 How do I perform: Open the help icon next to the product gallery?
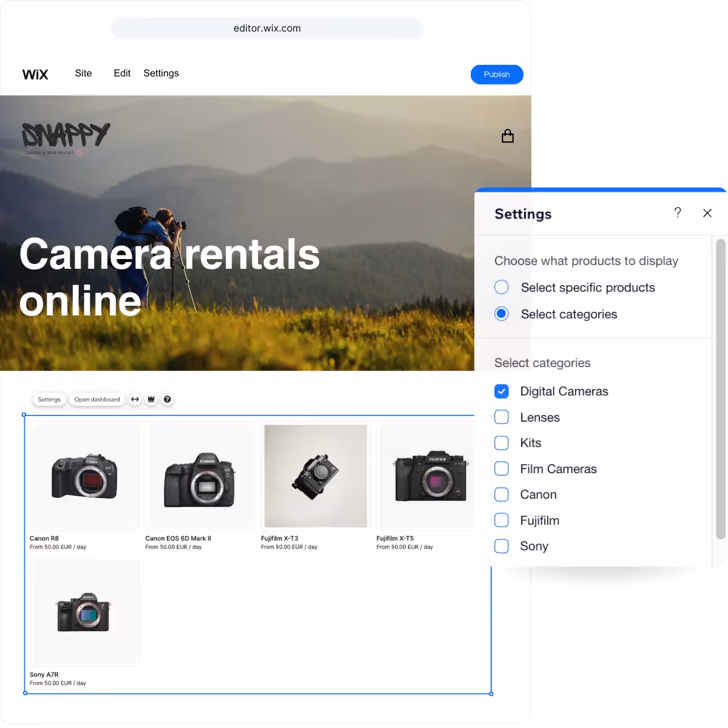click(x=168, y=399)
